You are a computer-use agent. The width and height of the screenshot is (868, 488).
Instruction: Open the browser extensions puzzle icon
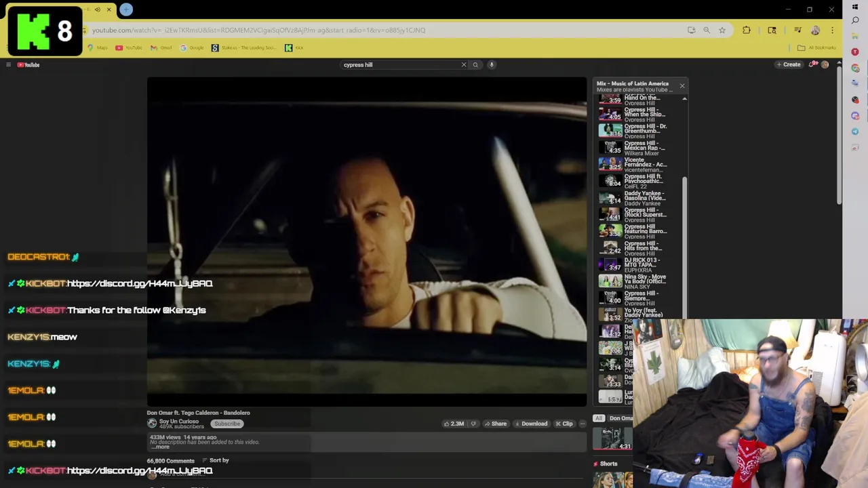(x=747, y=30)
